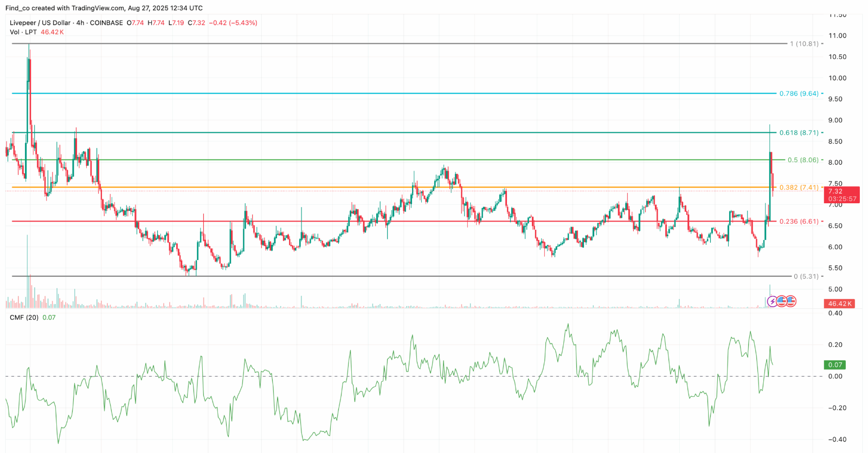Click the 0.5 (8.06) Fibonacci level label
Viewport: 868px width, 453px height.
pyautogui.click(x=803, y=160)
